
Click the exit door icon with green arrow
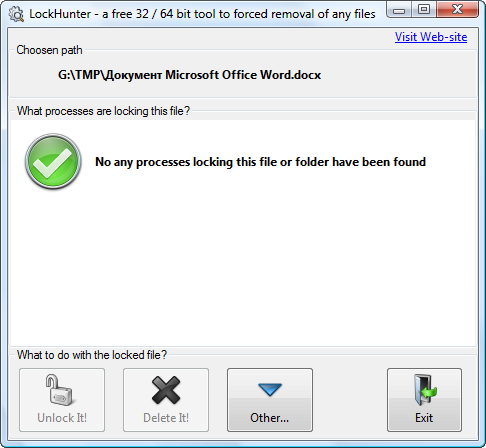(x=425, y=390)
